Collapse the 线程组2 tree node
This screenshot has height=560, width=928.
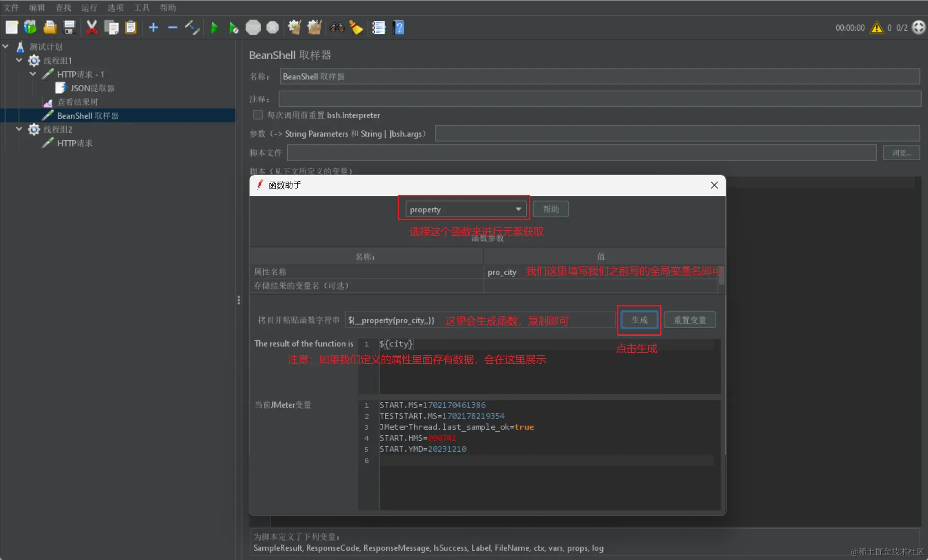point(19,129)
